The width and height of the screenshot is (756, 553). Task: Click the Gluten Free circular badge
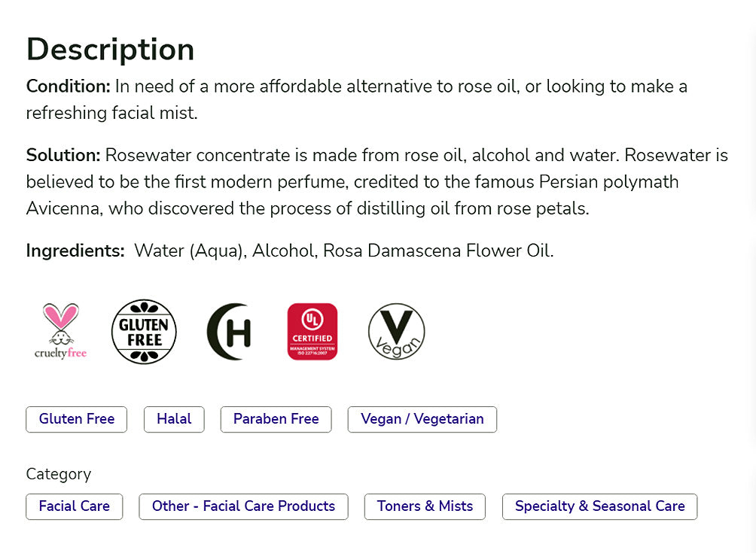(x=144, y=331)
